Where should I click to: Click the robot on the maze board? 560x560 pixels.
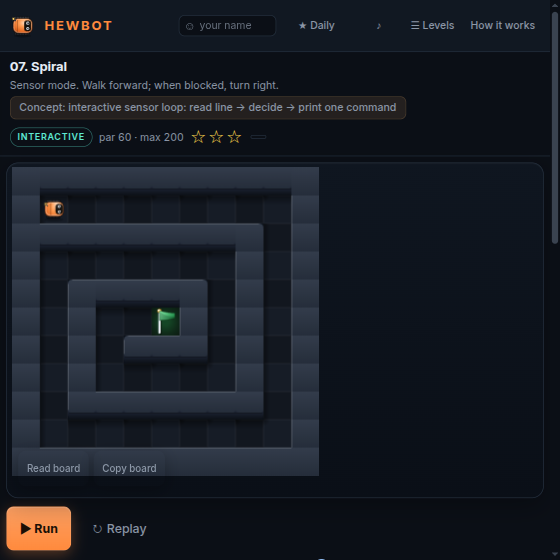point(54,209)
